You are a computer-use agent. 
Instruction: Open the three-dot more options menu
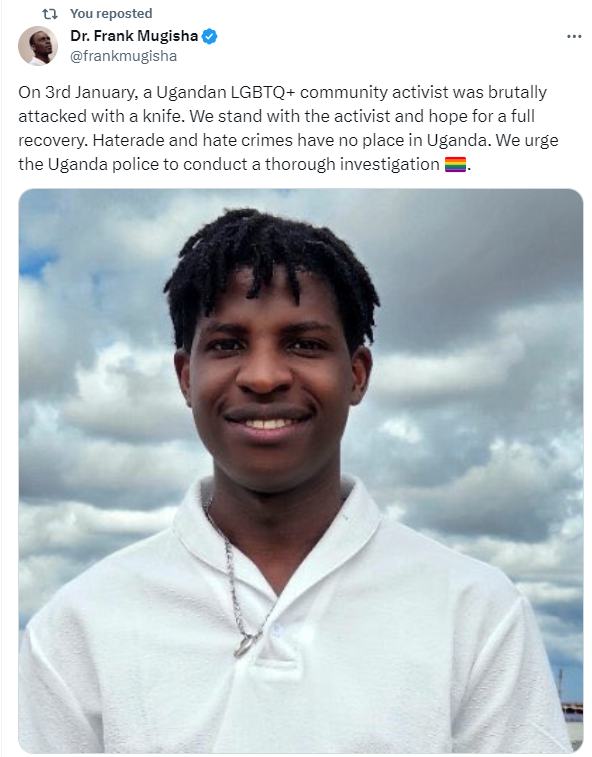pos(574,36)
